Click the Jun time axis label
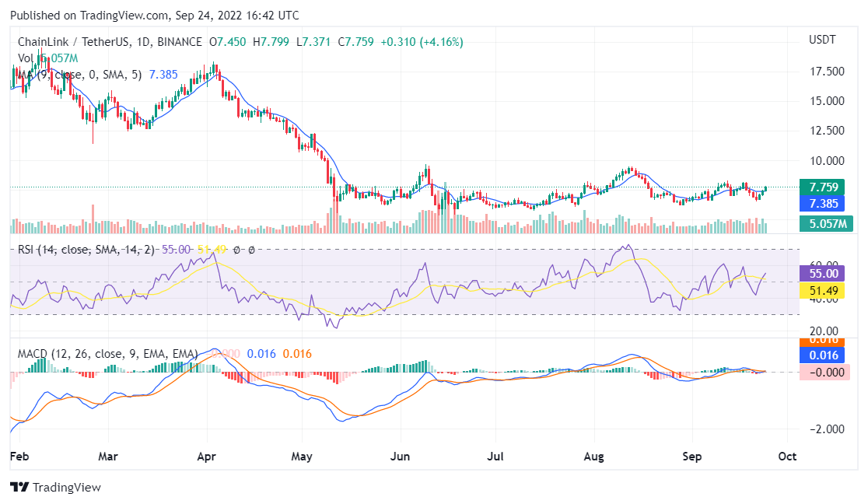Viewport: 868px width, 504px height. (x=400, y=457)
